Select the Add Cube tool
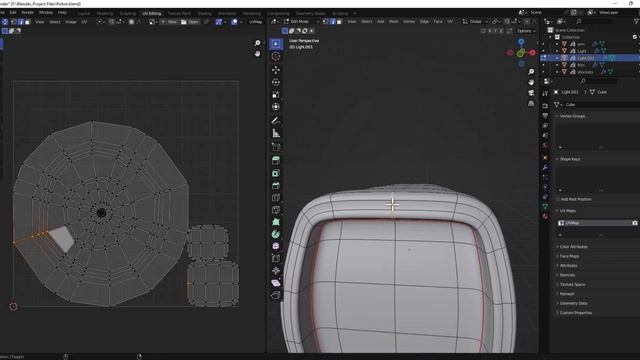 pyautogui.click(x=276, y=147)
